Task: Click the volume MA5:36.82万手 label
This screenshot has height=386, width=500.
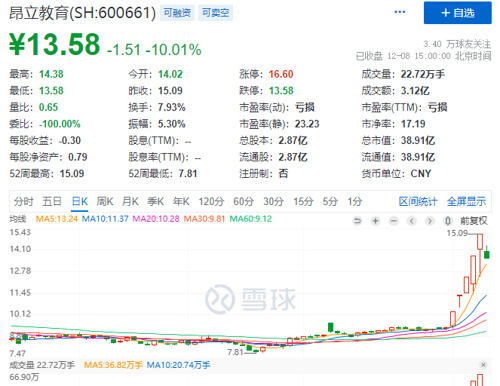Action: pos(113,365)
